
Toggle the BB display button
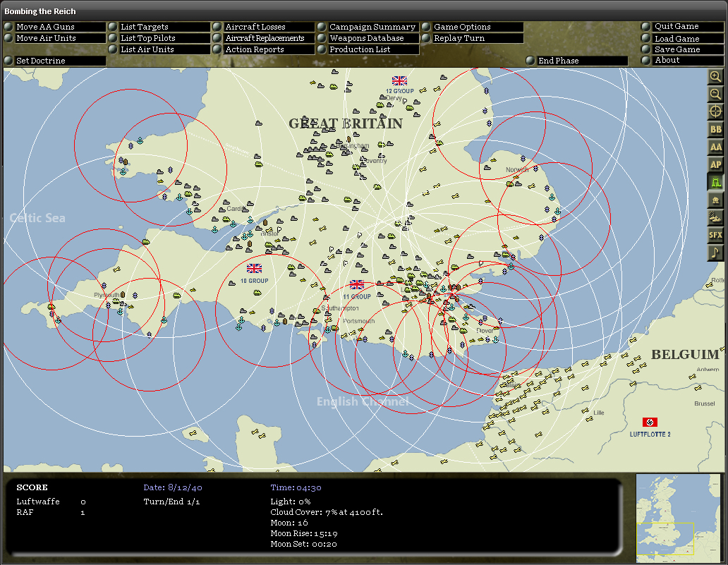click(715, 130)
